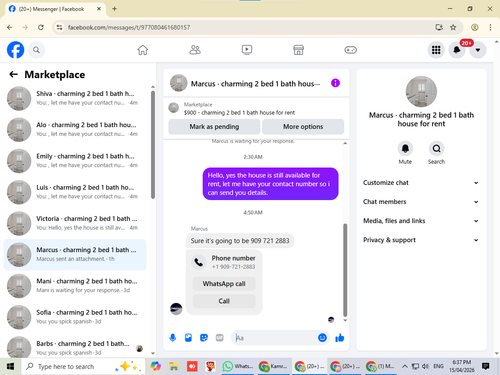Click conversation list scrollbar

(153, 145)
